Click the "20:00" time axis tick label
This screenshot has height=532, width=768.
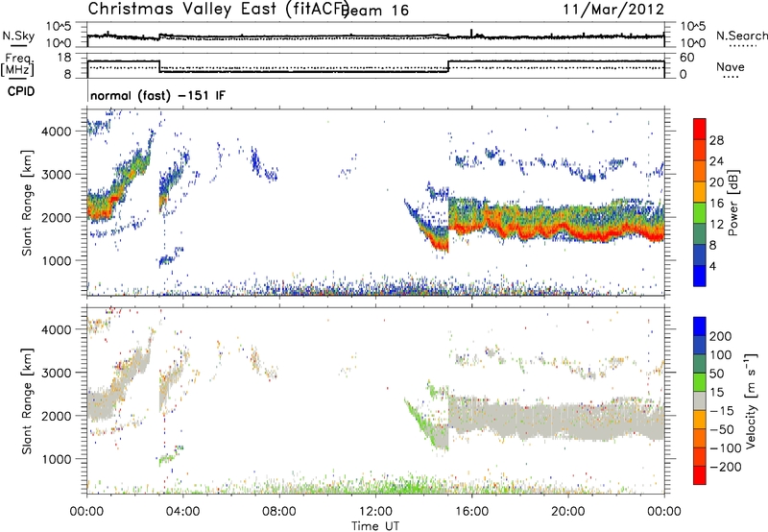point(567,512)
